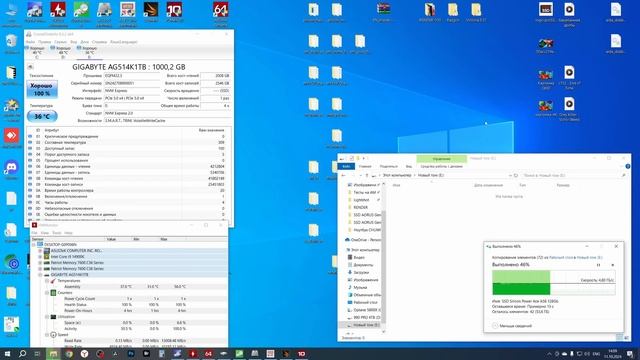Switch to the 'Главная' ribbon tab
The height and width of the screenshot is (360, 640).
tap(365, 167)
